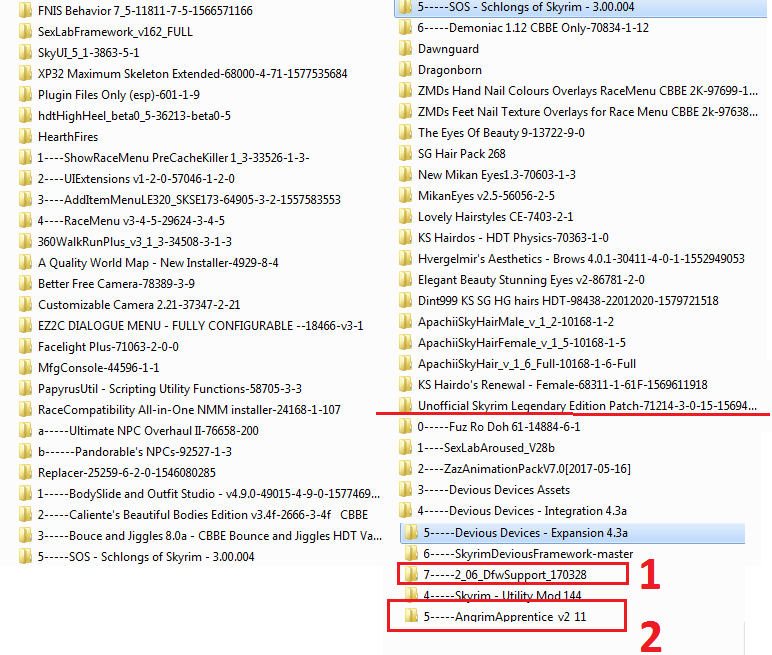The width and height of the screenshot is (772, 655).
Task: Click the 1----SexLabAroused_V28b folder icon
Action: tap(406, 448)
